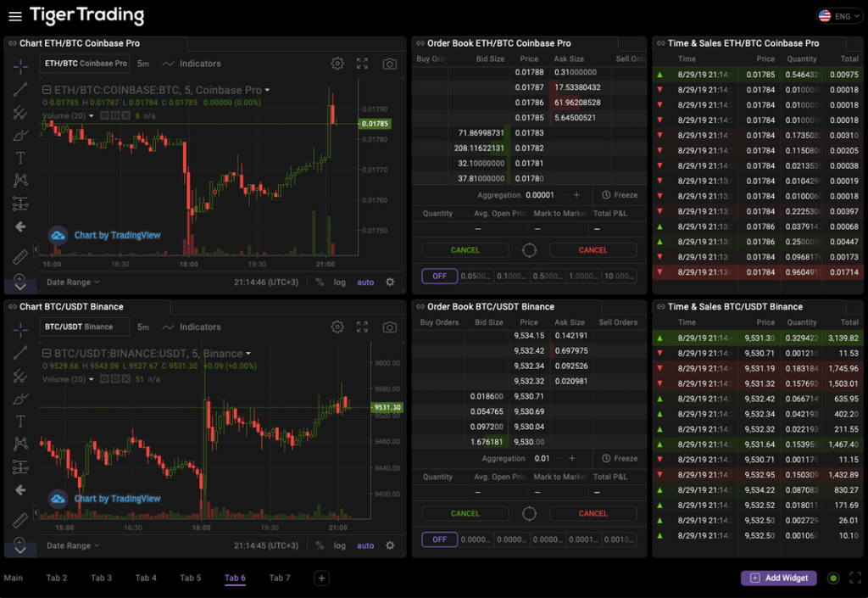Switch to Tab 2

pyautogui.click(x=57, y=578)
